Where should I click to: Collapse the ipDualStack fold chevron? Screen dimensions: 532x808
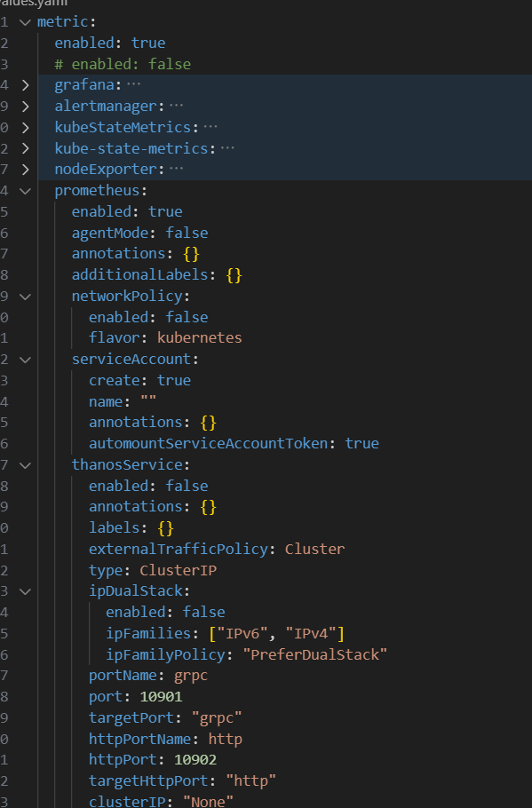[x=25, y=591]
